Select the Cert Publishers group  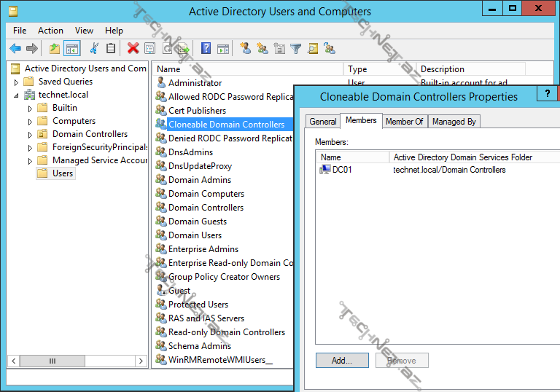pyautogui.click(x=191, y=111)
